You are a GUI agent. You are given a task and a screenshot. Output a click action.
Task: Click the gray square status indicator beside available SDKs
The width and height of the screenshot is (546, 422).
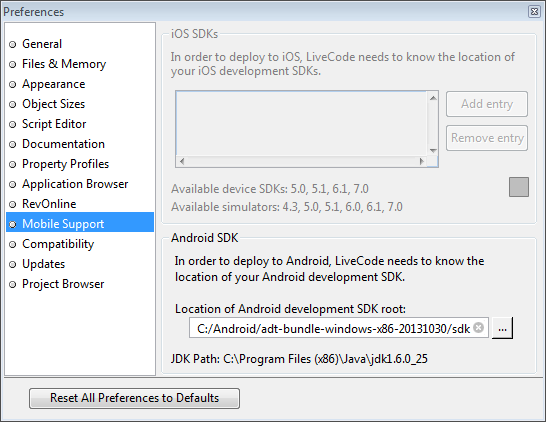(518, 187)
